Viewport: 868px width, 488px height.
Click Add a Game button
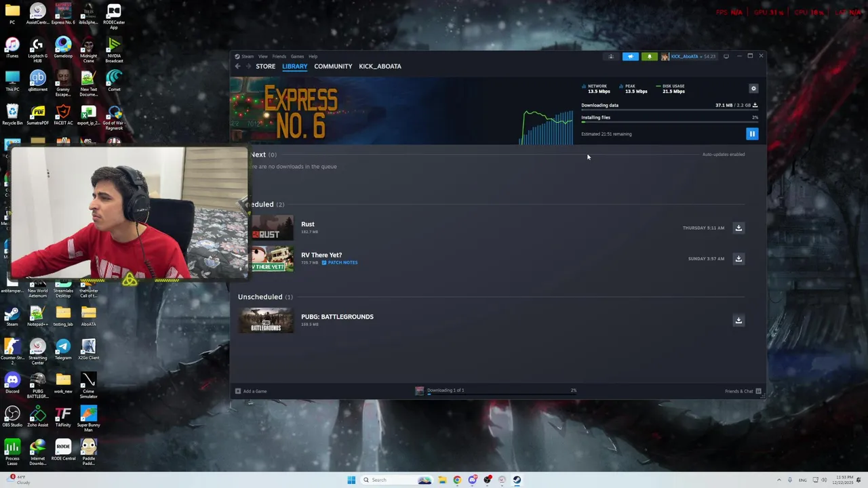tap(251, 391)
